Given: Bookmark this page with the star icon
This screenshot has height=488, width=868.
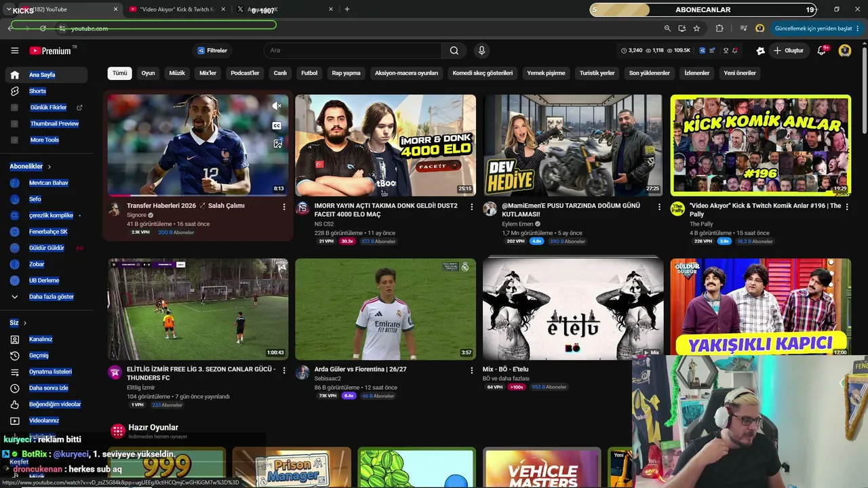Looking at the screenshot, I should click(696, 28).
